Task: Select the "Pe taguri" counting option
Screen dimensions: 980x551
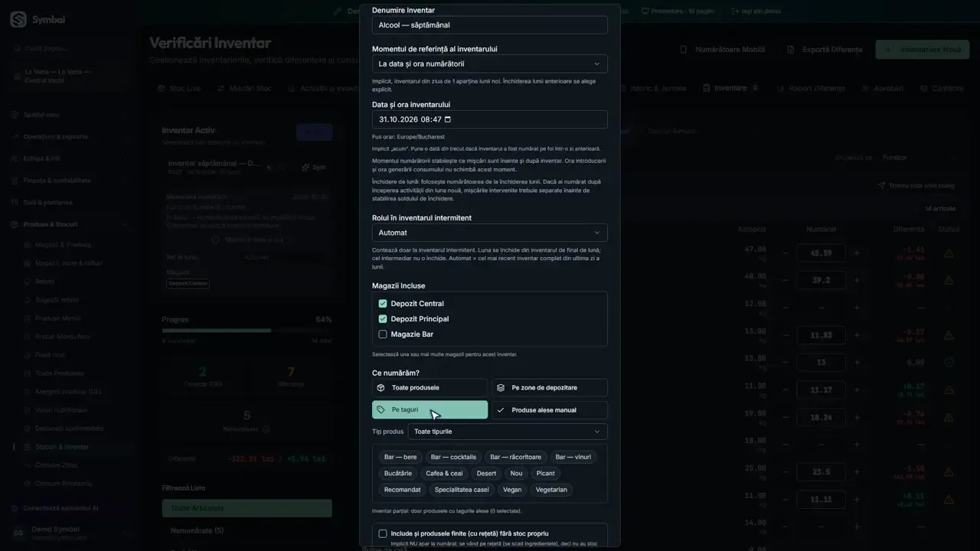Action: click(x=430, y=410)
